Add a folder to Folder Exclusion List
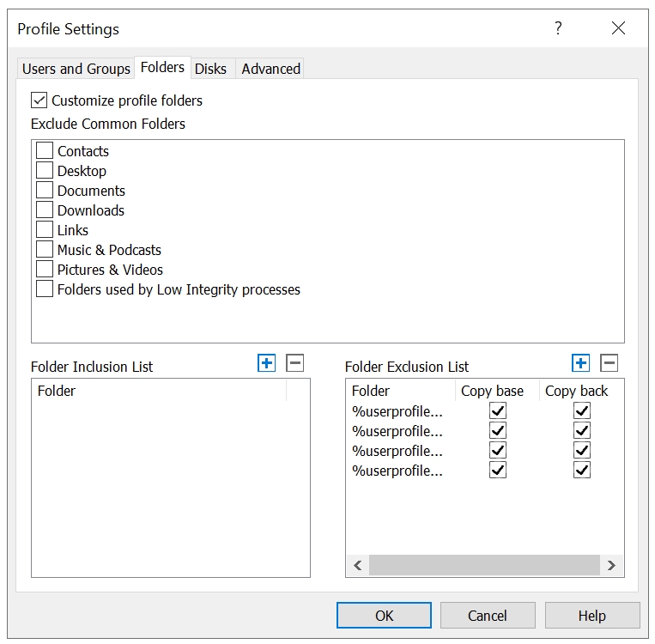 581,363
